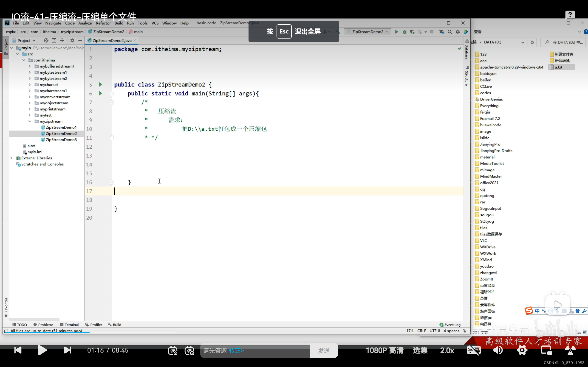Click the green Run button in toolbar

(x=396, y=32)
